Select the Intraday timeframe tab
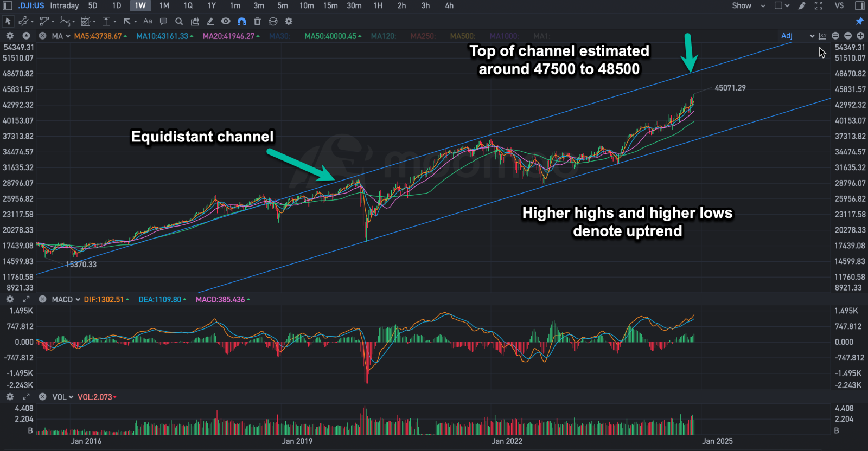The width and height of the screenshot is (868, 451). (65, 5)
